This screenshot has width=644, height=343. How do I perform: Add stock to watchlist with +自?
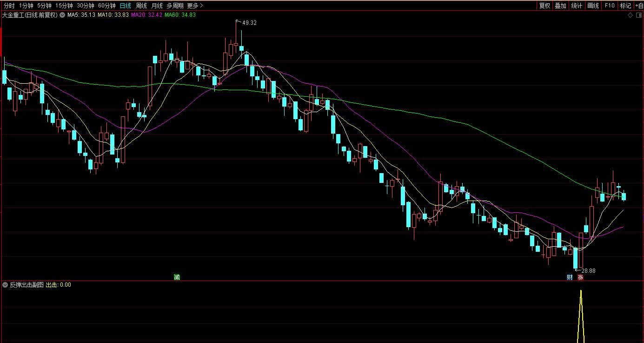[x=639, y=6]
